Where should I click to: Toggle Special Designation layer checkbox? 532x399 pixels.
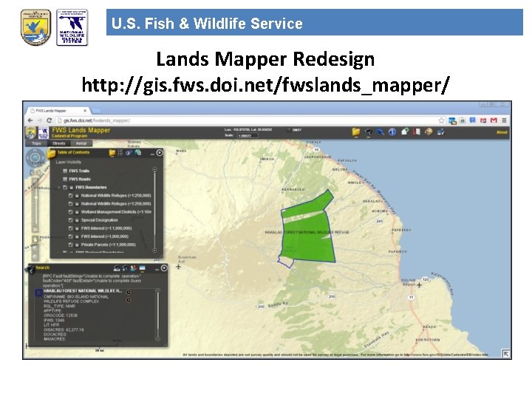point(71,220)
